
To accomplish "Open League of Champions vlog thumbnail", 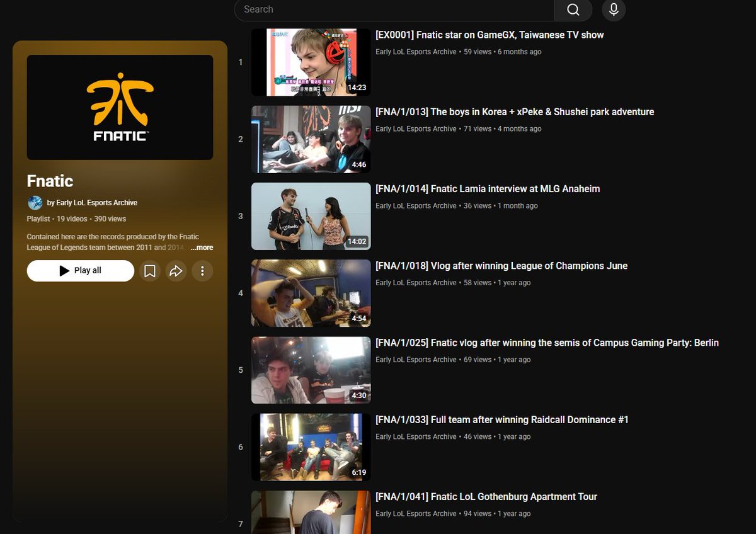I will point(311,293).
